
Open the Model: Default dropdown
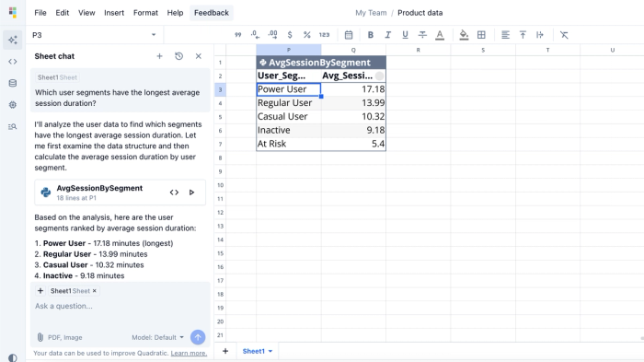pos(157,337)
